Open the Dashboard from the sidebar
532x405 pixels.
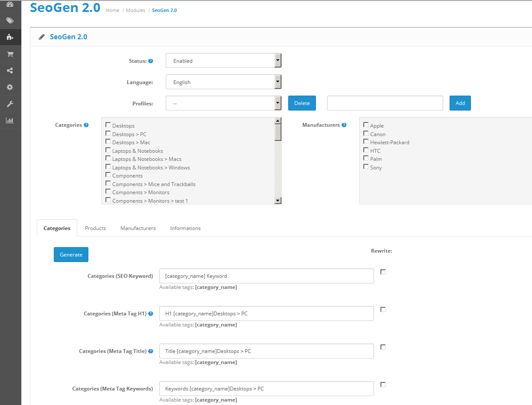point(10,4)
